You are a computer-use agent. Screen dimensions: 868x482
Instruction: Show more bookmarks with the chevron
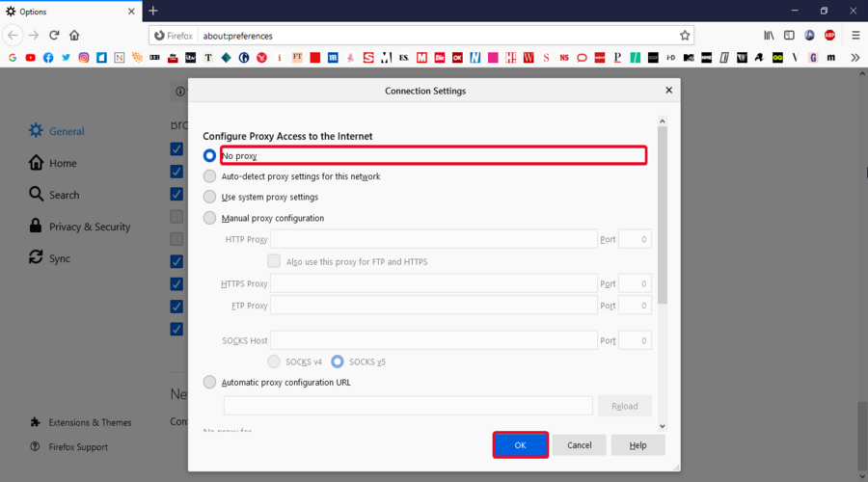855,58
